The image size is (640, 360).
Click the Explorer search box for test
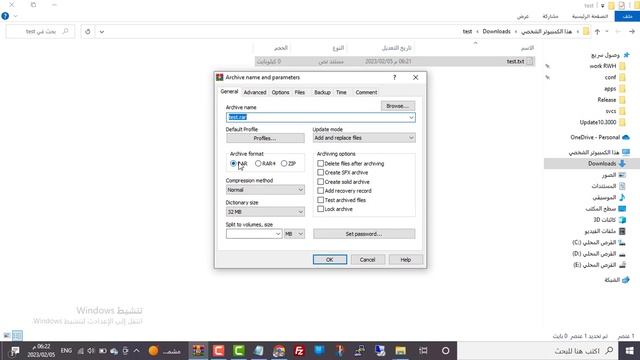pyautogui.click(x=40, y=31)
